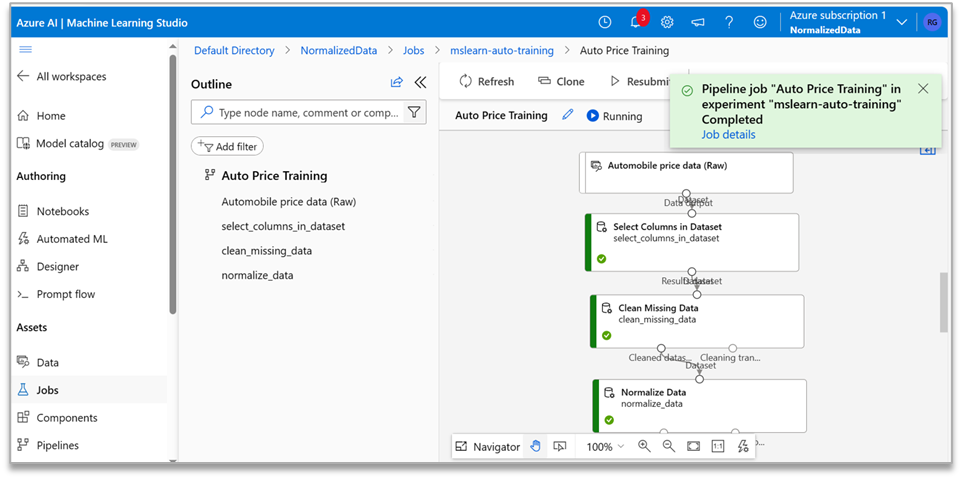The image size is (962, 479).
Task: Open Automated ML in the sidebar
Action: click(x=63, y=239)
